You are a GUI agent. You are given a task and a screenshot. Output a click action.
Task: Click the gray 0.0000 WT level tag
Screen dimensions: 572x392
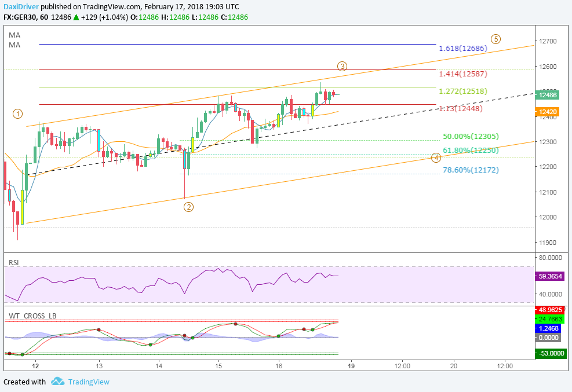click(x=548, y=338)
